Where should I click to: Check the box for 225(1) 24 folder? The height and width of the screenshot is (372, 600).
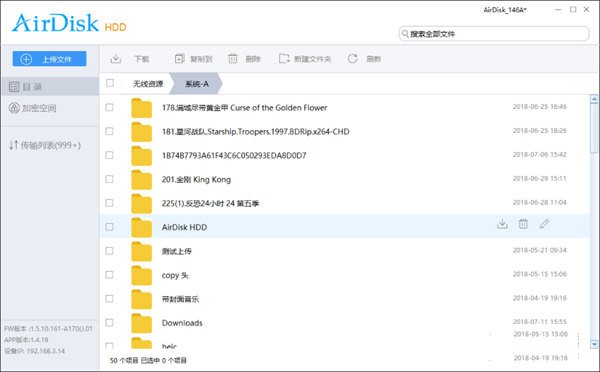coord(109,203)
